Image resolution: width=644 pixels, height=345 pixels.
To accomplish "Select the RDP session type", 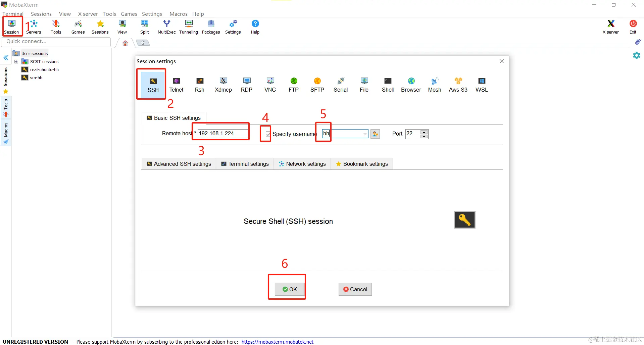I will pos(247,85).
